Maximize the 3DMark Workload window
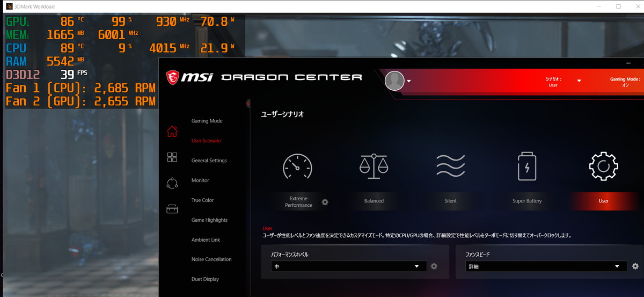Screen dimensions: 644x297 [618, 6]
